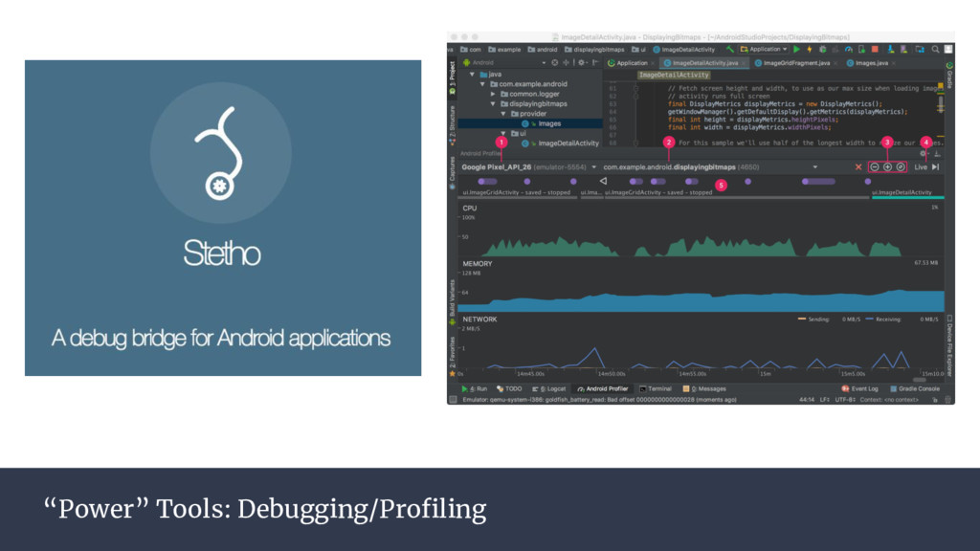Image resolution: width=980 pixels, height=551 pixels.
Task: Open the Favorites side panel
Action: click(453, 356)
